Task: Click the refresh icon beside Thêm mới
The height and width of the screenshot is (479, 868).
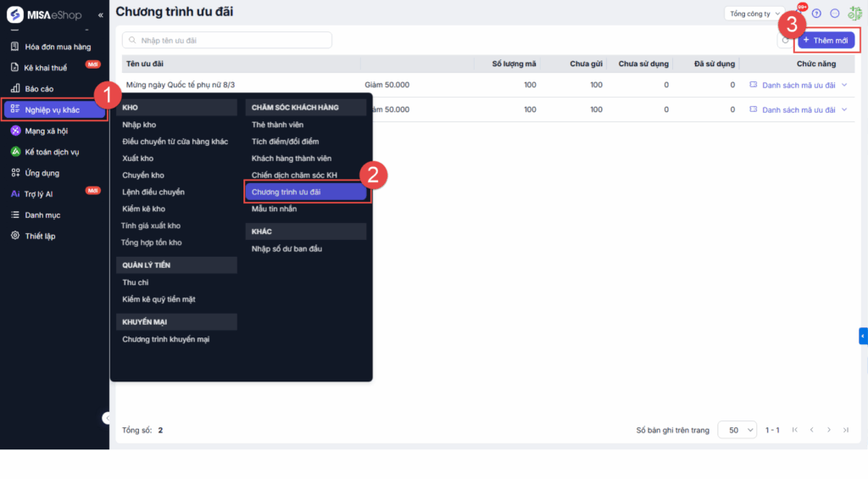Action: coord(785,40)
